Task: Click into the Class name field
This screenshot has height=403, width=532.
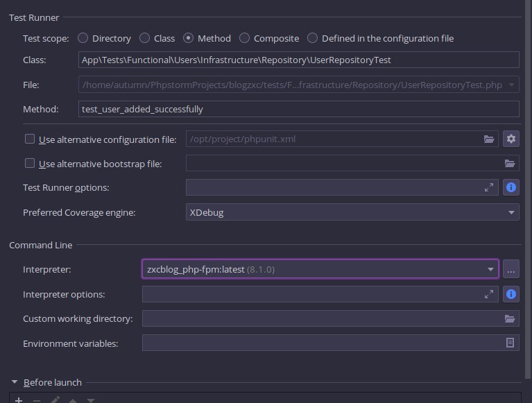Action: pos(298,60)
